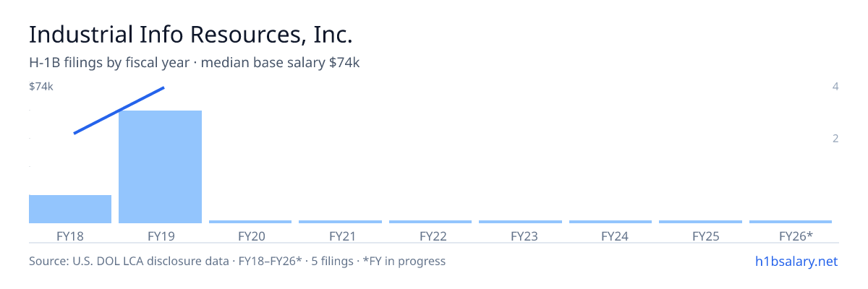Viewport: 868px width, 289px height.
Task: Select the FY18 filings bar
Action: pyautogui.click(x=70, y=209)
